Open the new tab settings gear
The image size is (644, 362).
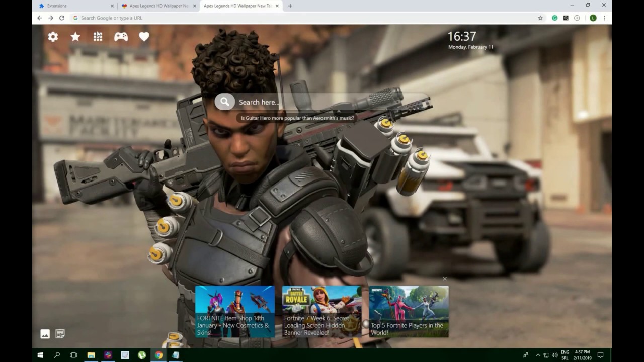click(x=53, y=37)
